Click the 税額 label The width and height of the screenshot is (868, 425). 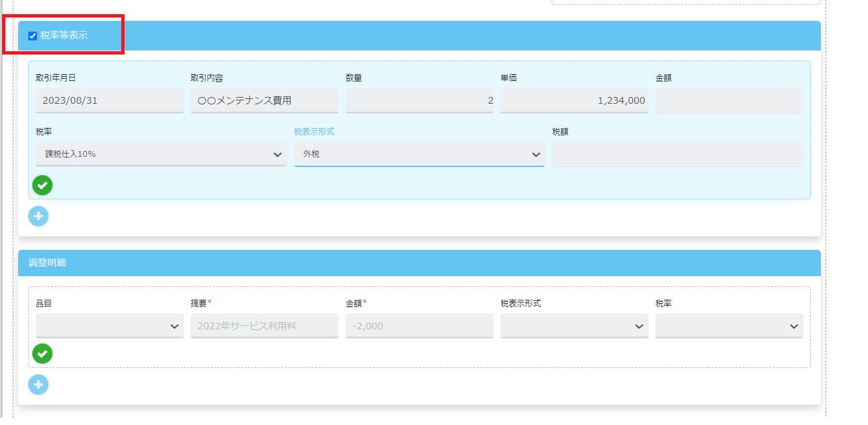[x=560, y=132]
